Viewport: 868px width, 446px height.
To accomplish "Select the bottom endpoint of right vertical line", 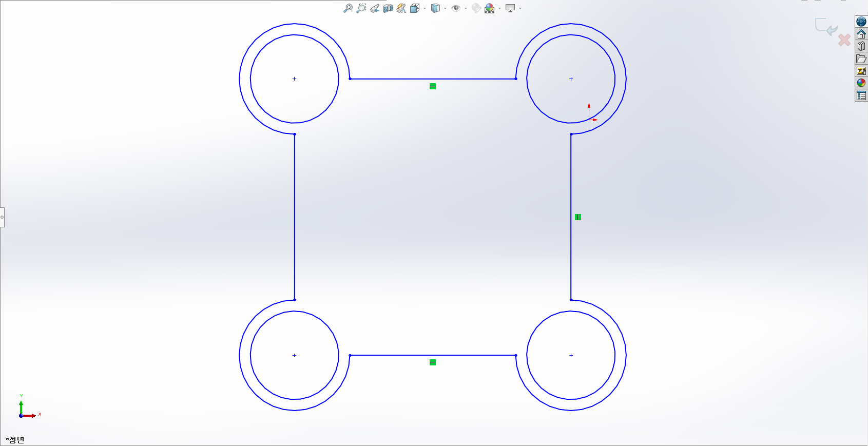I will [x=571, y=300].
